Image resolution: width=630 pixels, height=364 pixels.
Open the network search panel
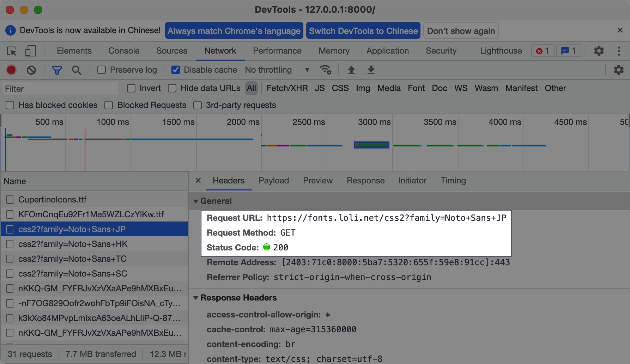(77, 70)
